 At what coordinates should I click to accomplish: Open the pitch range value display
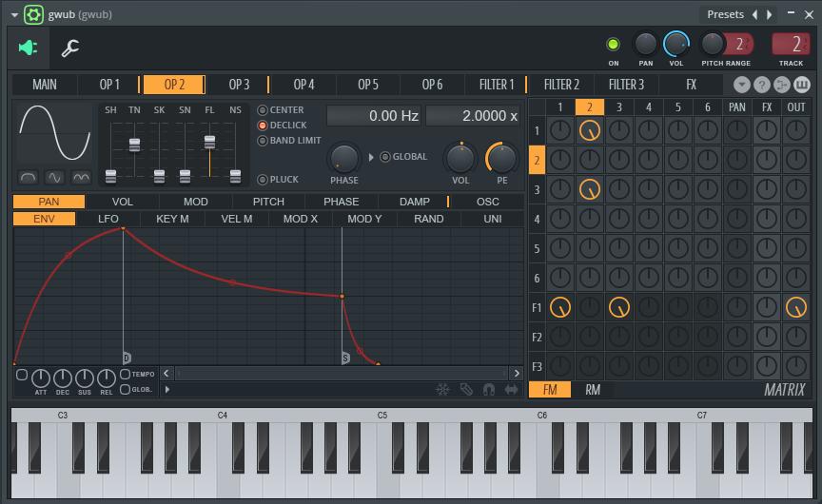739,44
